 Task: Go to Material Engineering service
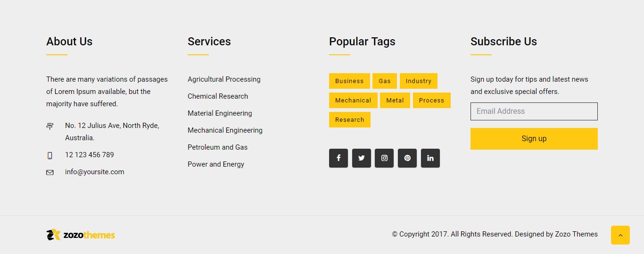click(220, 113)
